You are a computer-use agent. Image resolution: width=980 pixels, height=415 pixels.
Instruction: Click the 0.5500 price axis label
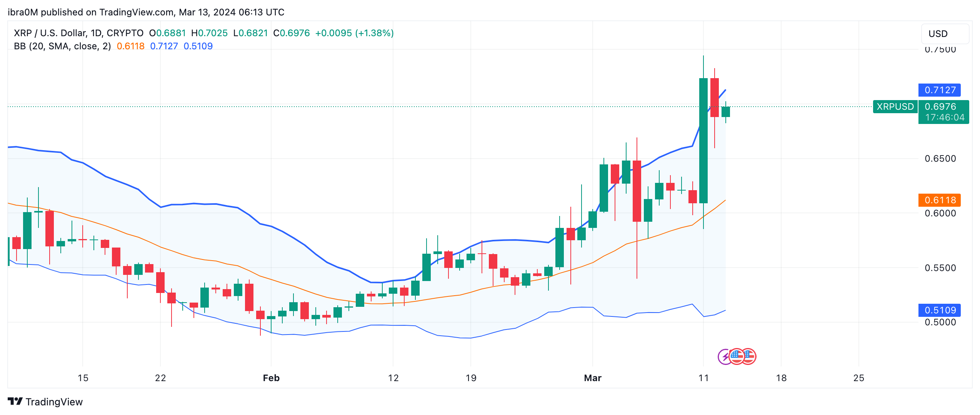[x=940, y=268]
